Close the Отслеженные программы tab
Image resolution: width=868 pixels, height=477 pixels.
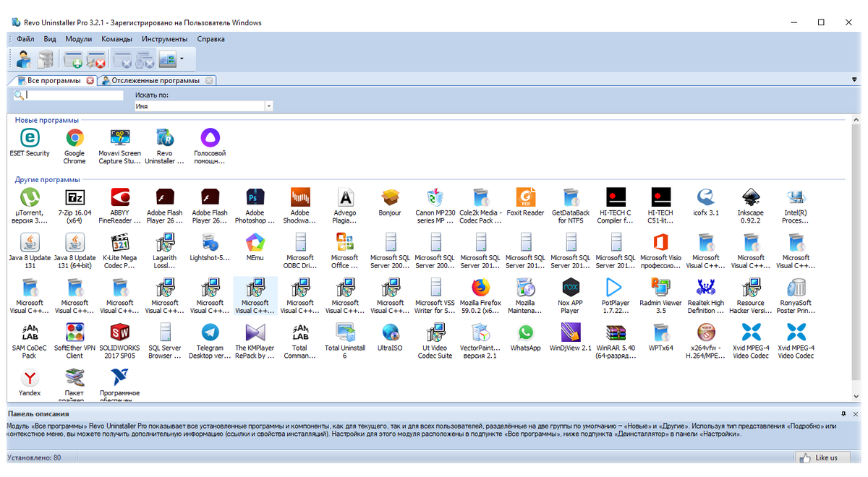(208, 80)
